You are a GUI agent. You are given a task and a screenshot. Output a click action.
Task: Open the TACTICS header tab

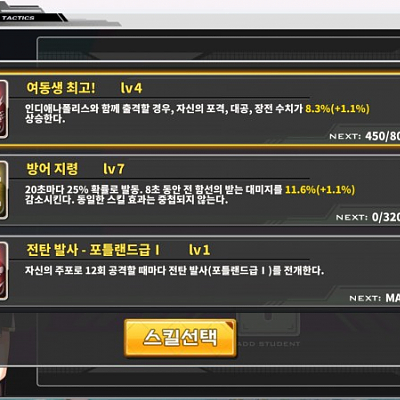click(x=18, y=18)
